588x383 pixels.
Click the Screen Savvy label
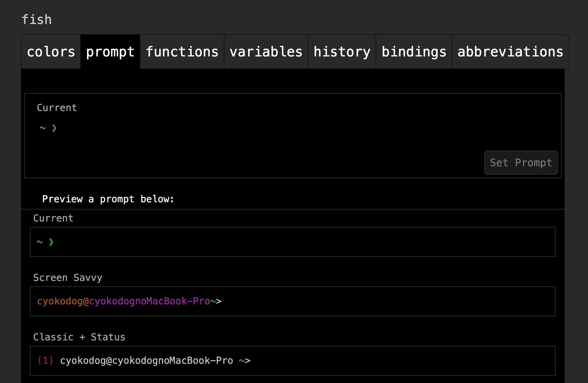[x=68, y=278]
